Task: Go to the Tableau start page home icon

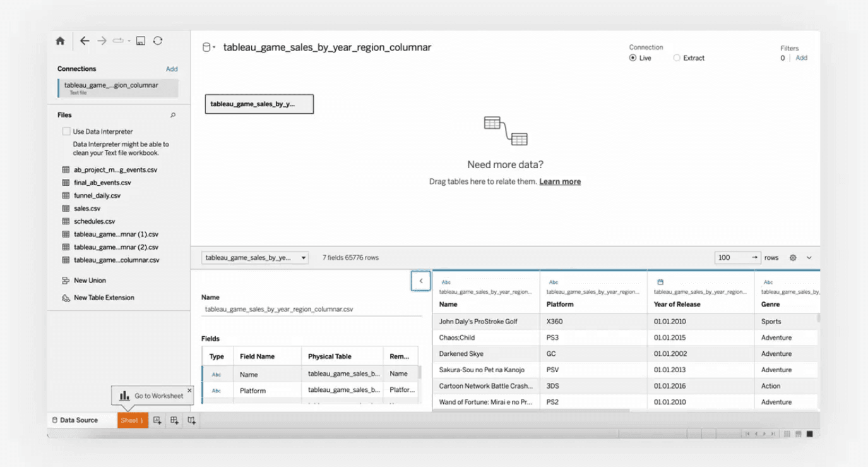Action: coord(60,41)
